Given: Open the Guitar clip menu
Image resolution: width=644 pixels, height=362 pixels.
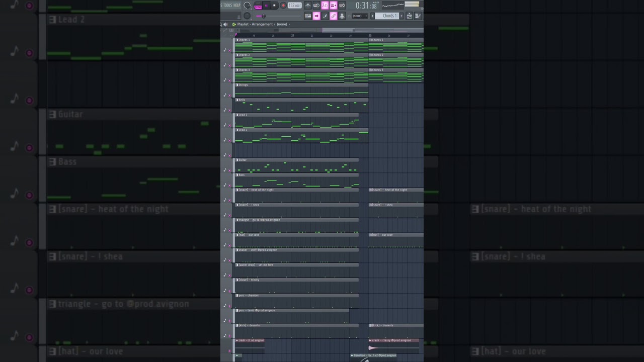Looking at the screenshot, I should pyautogui.click(x=237, y=160).
